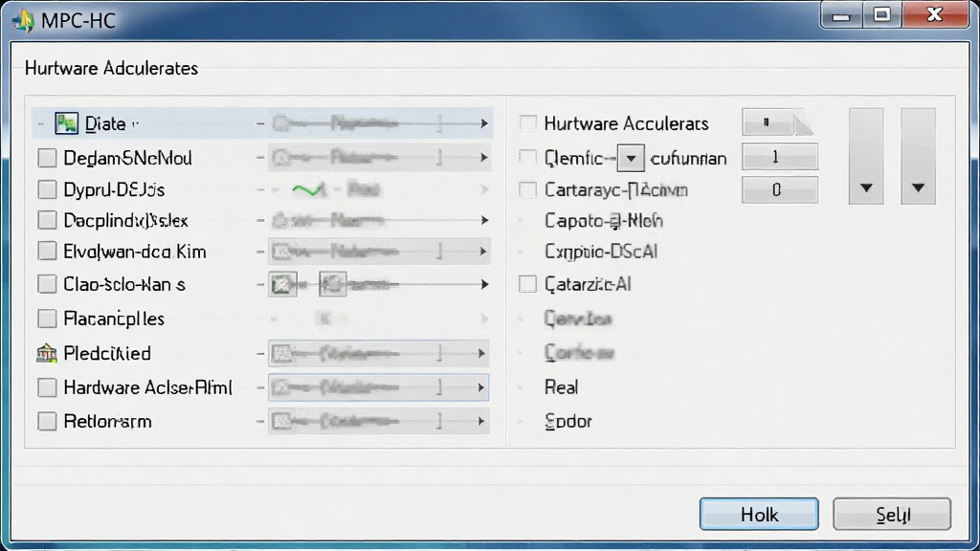Select the Diate row label
The height and width of the screenshot is (551, 980).
point(105,123)
